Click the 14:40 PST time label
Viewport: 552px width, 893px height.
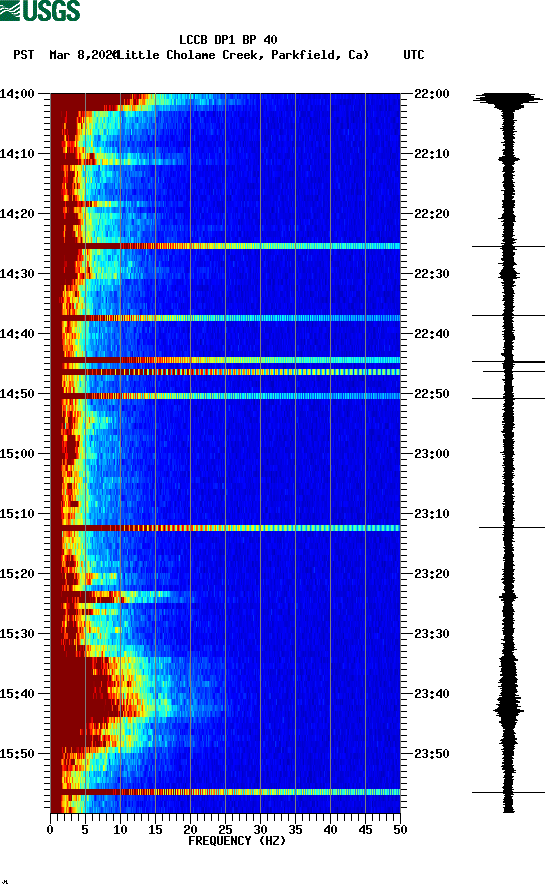tap(17, 334)
